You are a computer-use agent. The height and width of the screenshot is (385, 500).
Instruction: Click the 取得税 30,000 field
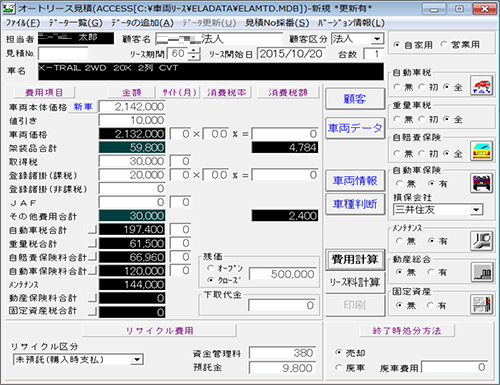click(x=132, y=161)
